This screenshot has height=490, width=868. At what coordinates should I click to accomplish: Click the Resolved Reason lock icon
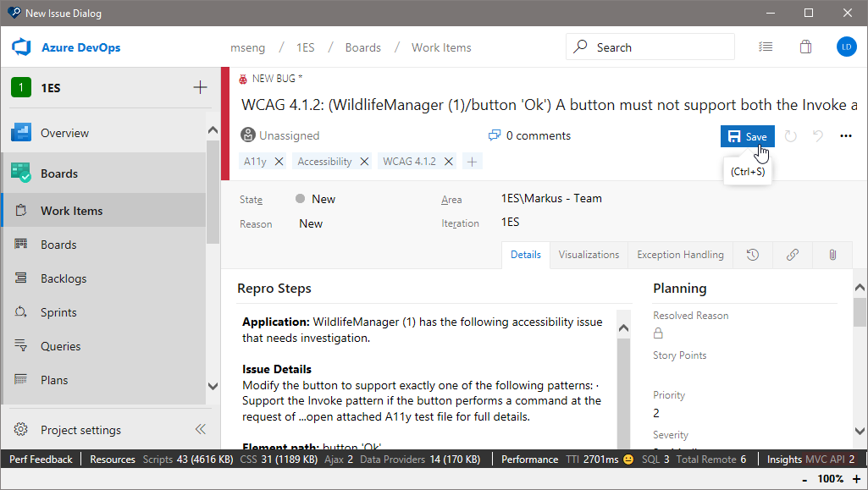pyautogui.click(x=658, y=333)
